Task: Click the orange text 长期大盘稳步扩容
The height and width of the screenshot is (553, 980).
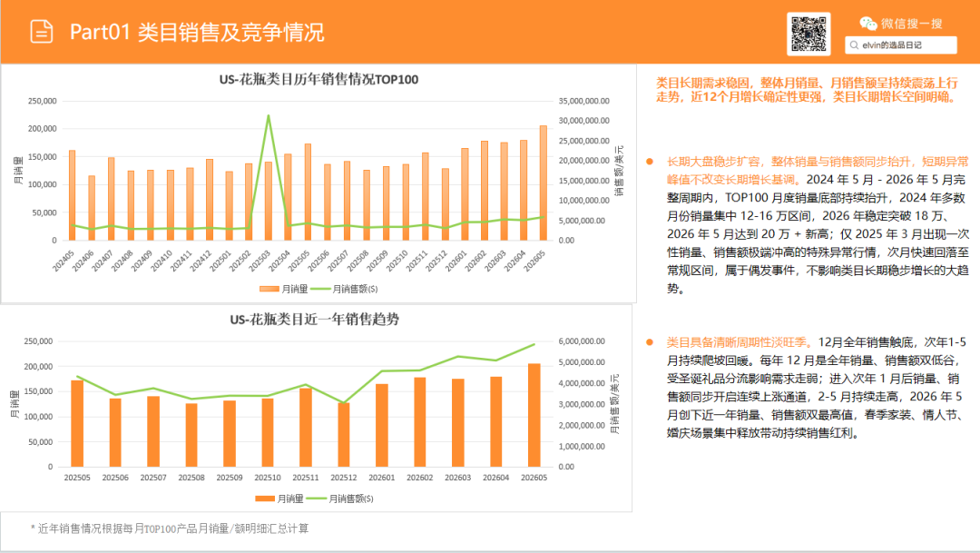Action: pos(714,162)
